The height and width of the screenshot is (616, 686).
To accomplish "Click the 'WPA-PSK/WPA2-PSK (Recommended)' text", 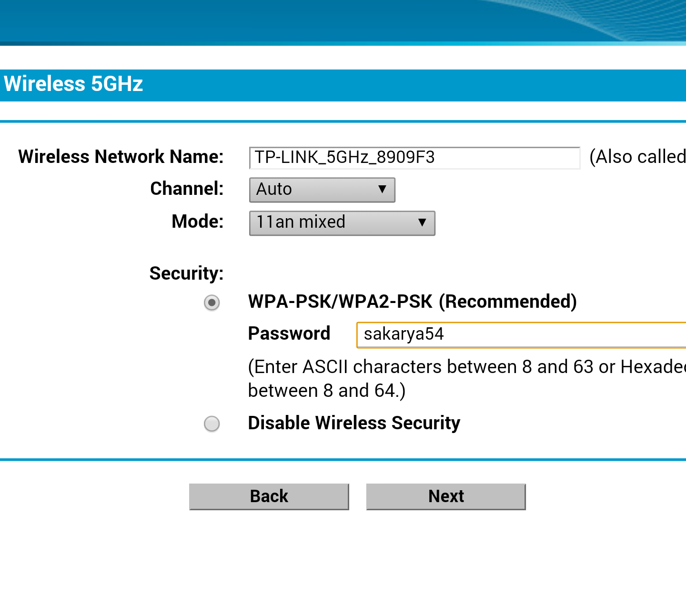I will coord(413,302).
